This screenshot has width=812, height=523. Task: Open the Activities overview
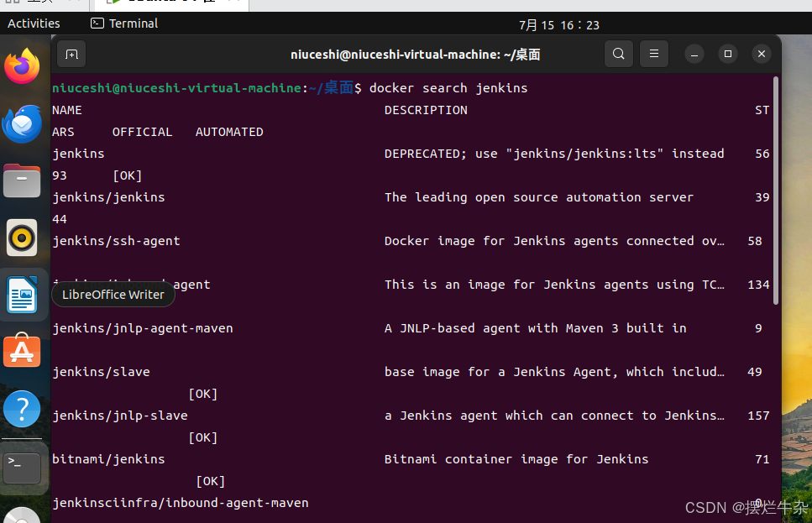(34, 24)
